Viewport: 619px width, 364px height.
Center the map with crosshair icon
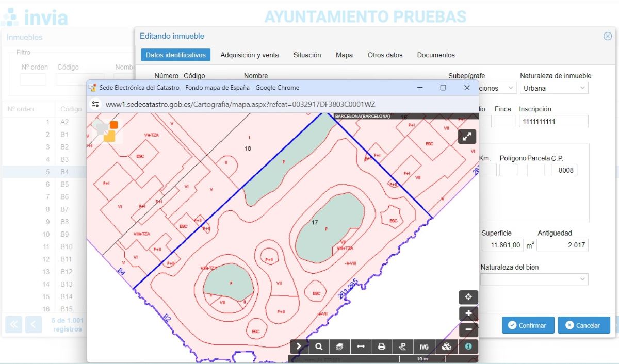(468, 297)
